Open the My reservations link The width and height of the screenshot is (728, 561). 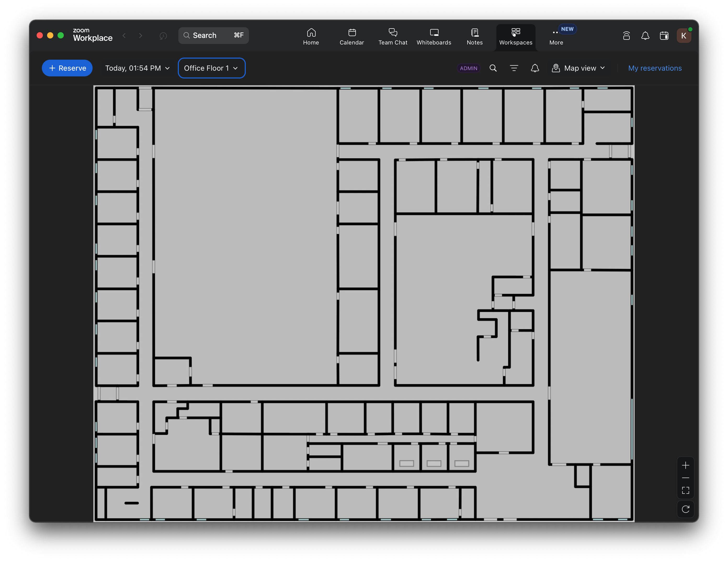(655, 68)
